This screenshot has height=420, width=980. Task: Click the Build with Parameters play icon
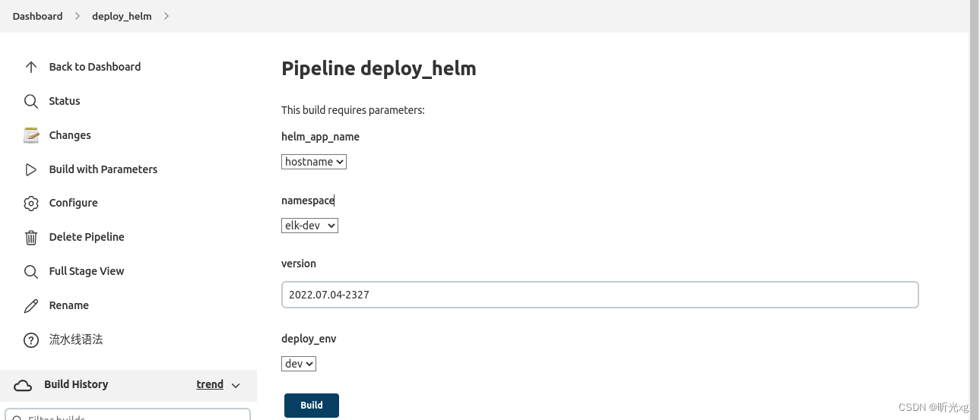click(x=31, y=169)
